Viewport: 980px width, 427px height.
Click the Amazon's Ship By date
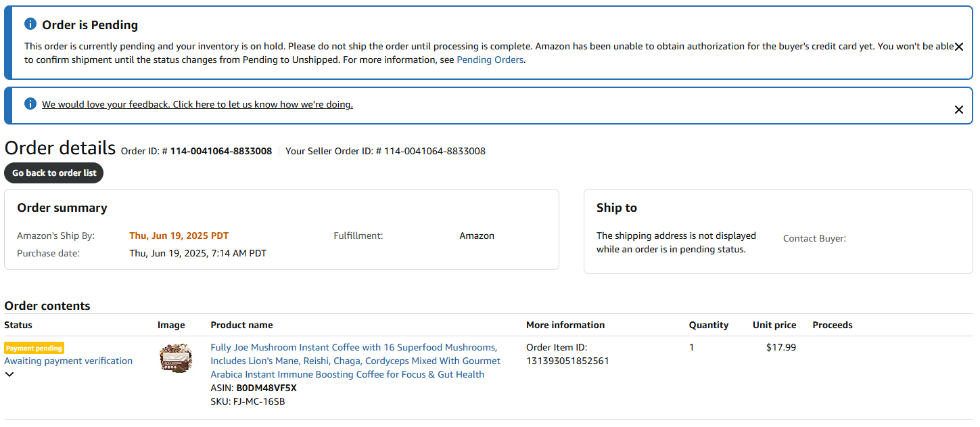[x=179, y=236]
